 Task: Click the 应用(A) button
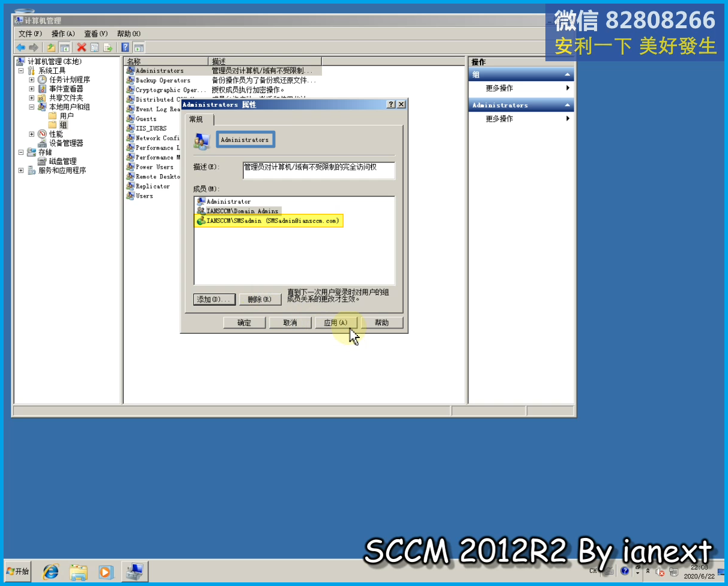[336, 322]
